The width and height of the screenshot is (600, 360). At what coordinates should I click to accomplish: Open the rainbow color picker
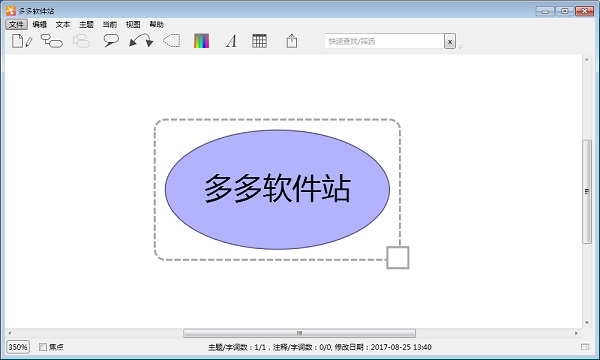coord(201,41)
